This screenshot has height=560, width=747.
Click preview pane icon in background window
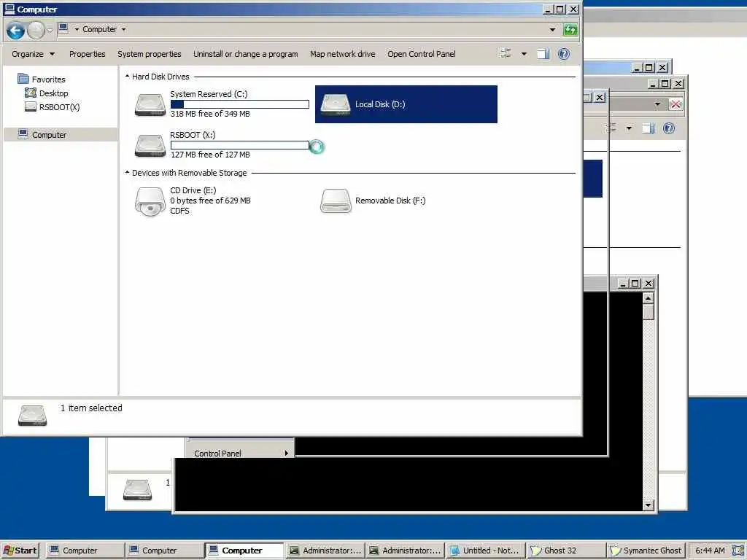click(x=649, y=128)
